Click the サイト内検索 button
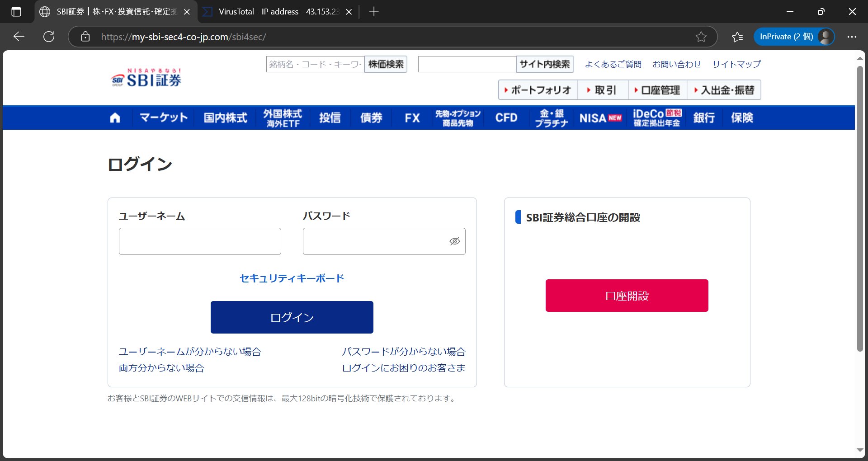Image resolution: width=868 pixels, height=461 pixels. click(545, 64)
